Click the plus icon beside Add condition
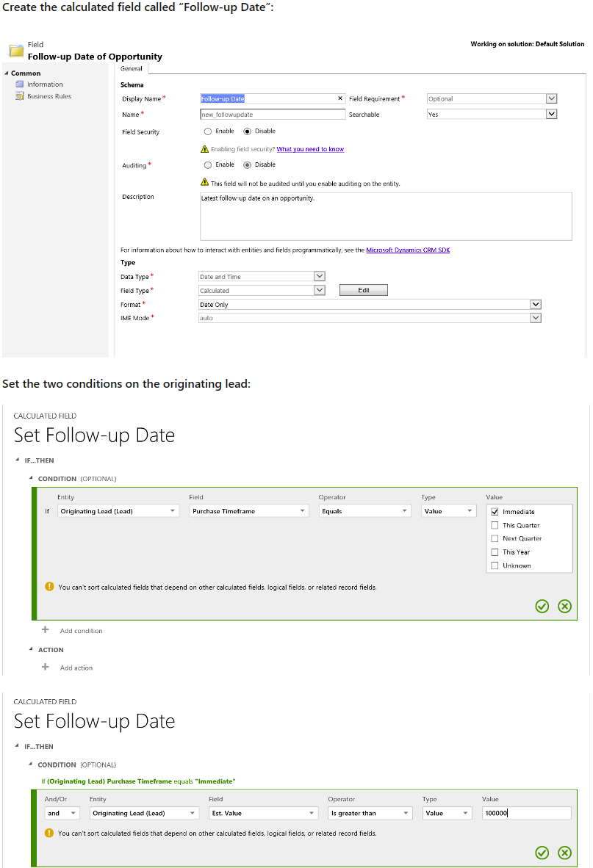The image size is (593, 868). click(46, 630)
